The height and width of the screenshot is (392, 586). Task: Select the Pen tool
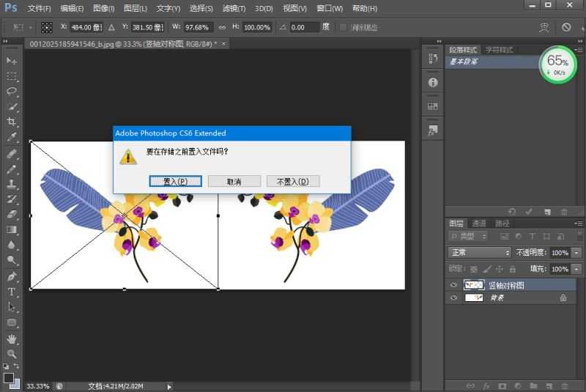[12, 276]
